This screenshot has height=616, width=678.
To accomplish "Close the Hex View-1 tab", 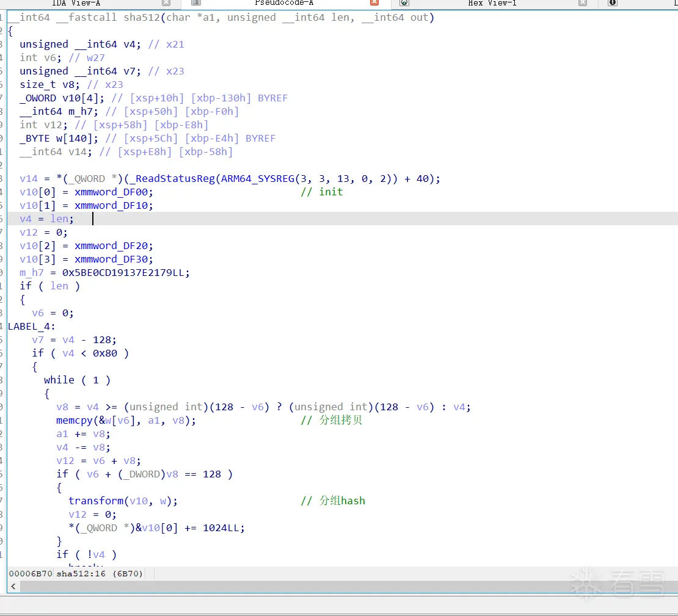I will coord(583,3).
